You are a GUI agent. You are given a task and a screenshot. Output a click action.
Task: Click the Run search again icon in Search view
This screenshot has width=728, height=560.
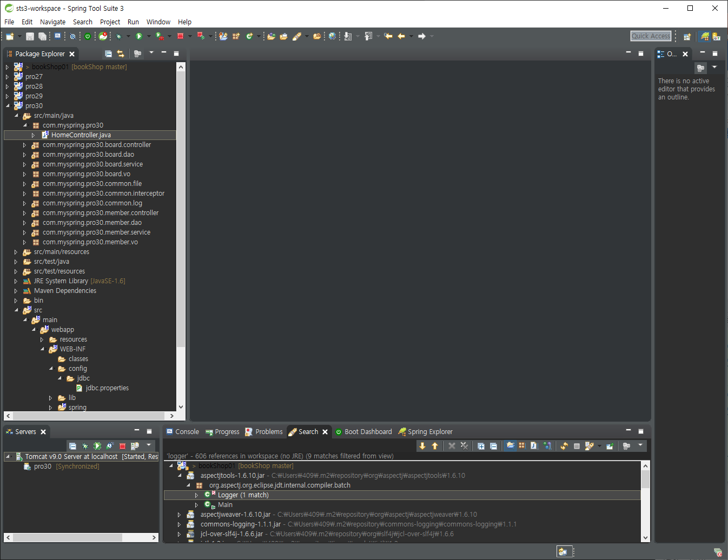click(564, 446)
